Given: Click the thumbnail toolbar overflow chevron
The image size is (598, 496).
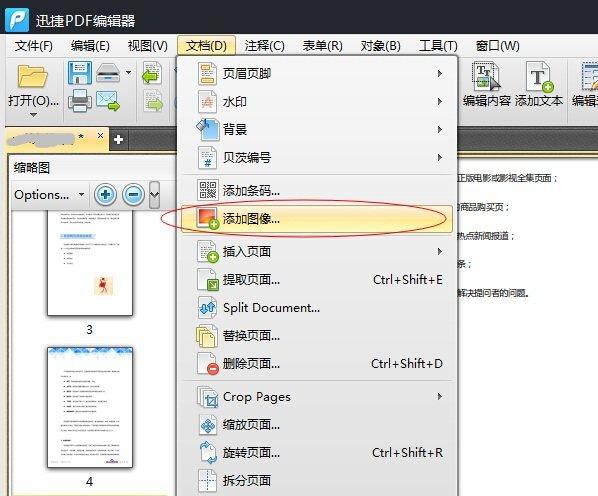Looking at the screenshot, I should coord(154,194).
